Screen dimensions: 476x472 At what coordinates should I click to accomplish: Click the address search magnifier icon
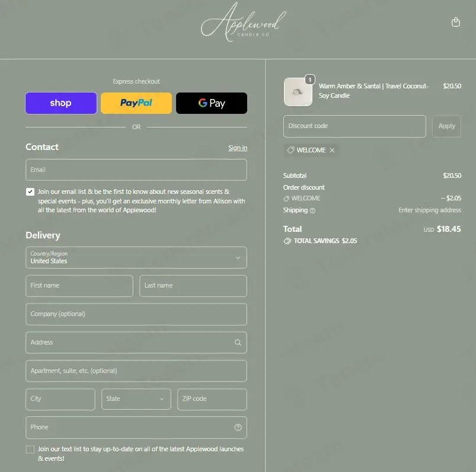click(x=238, y=343)
